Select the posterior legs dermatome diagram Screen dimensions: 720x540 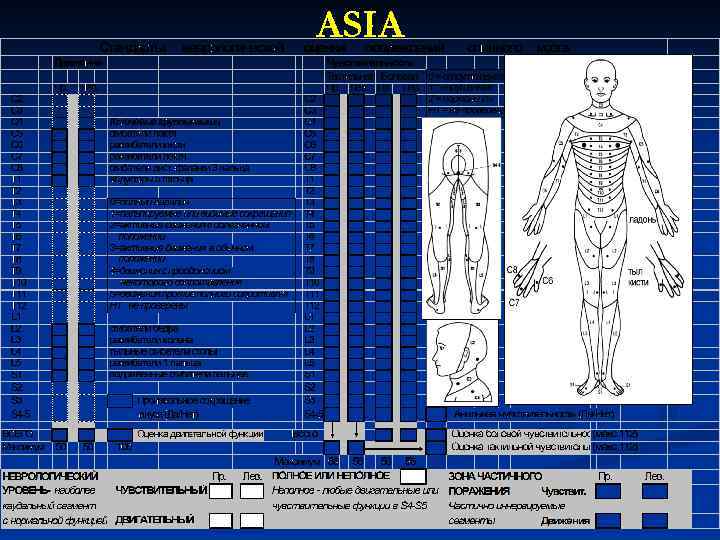pos(461,218)
